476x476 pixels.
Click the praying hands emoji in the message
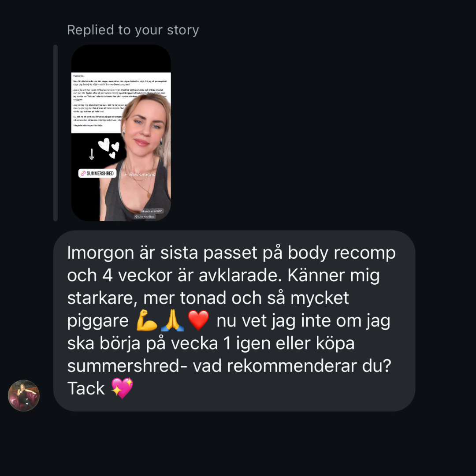172,320
